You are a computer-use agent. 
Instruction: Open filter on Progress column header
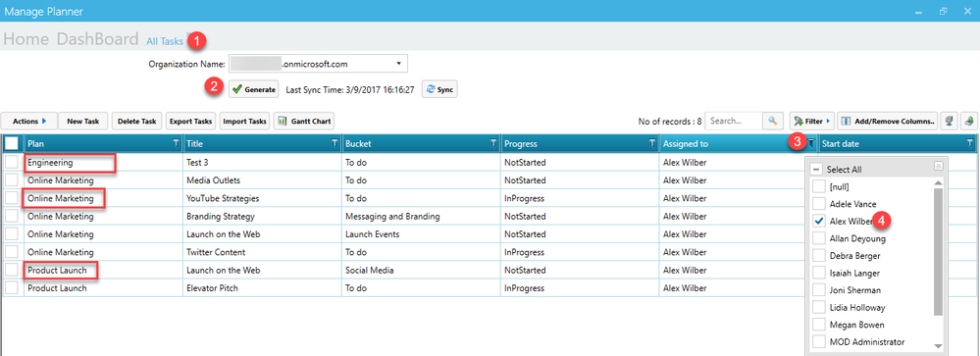[x=652, y=143]
